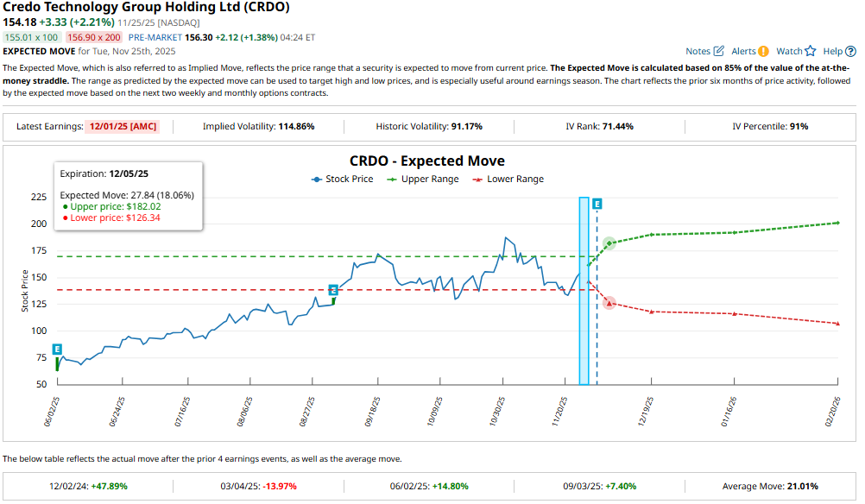Click the earnings E marker near 08/27/25
This screenshot has width=865, height=504.
tap(333, 291)
